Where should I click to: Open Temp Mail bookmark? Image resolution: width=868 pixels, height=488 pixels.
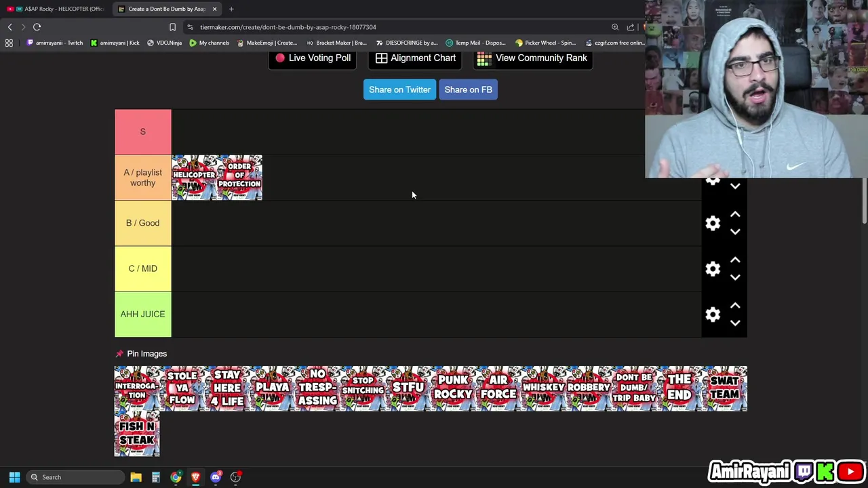pos(476,43)
